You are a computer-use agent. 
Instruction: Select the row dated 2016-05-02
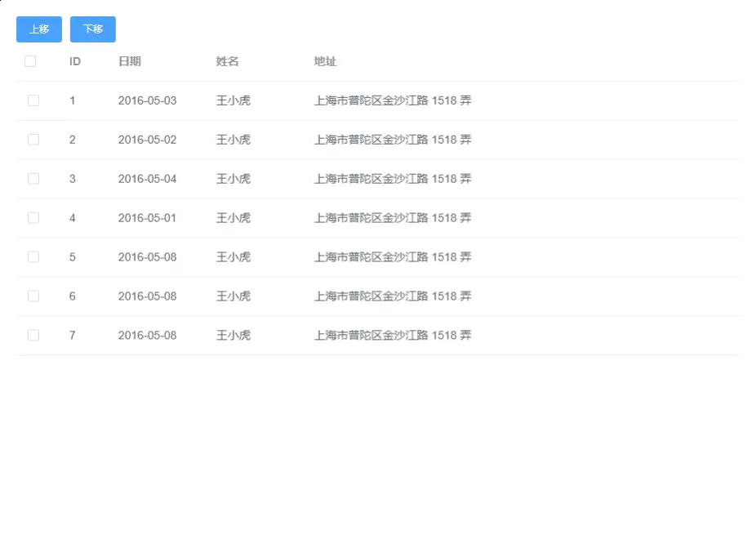point(147,140)
